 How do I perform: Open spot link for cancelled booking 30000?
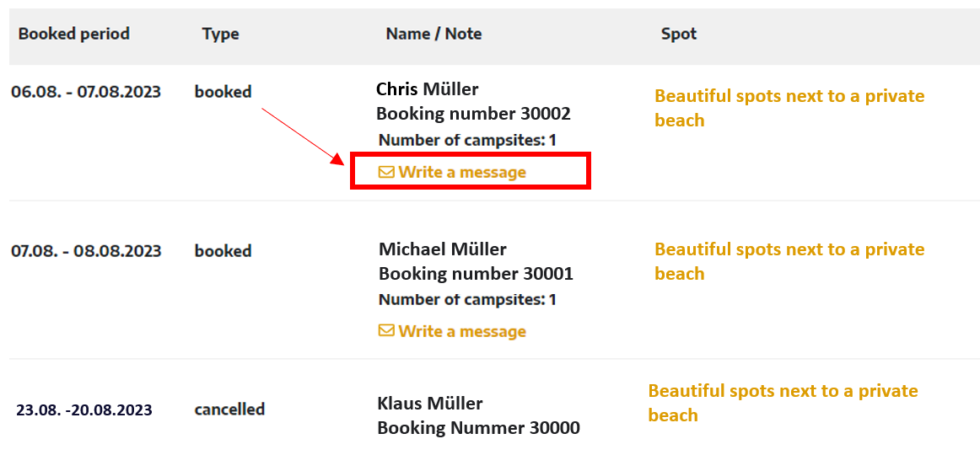click(x=783, y=403)
